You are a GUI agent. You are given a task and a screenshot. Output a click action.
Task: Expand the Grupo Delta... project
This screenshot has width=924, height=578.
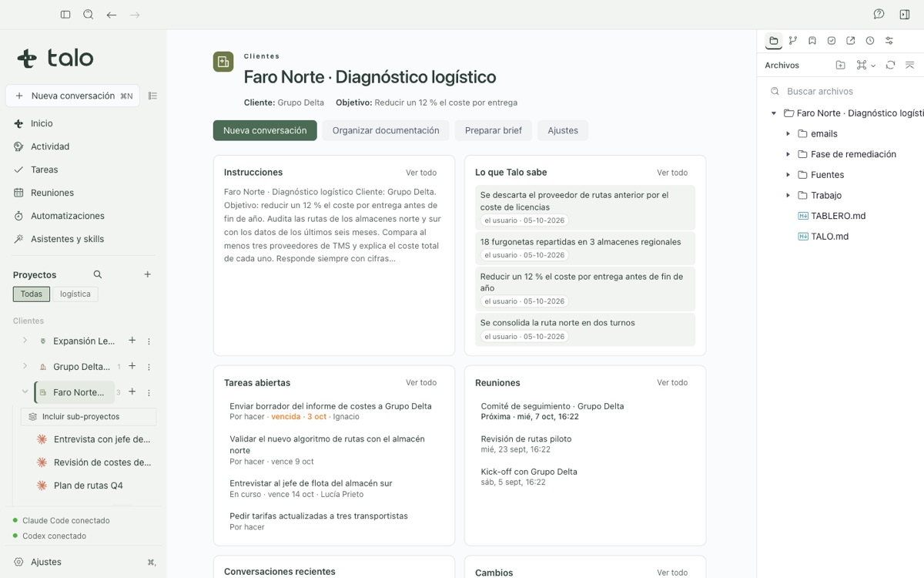[x=25, y=366]
